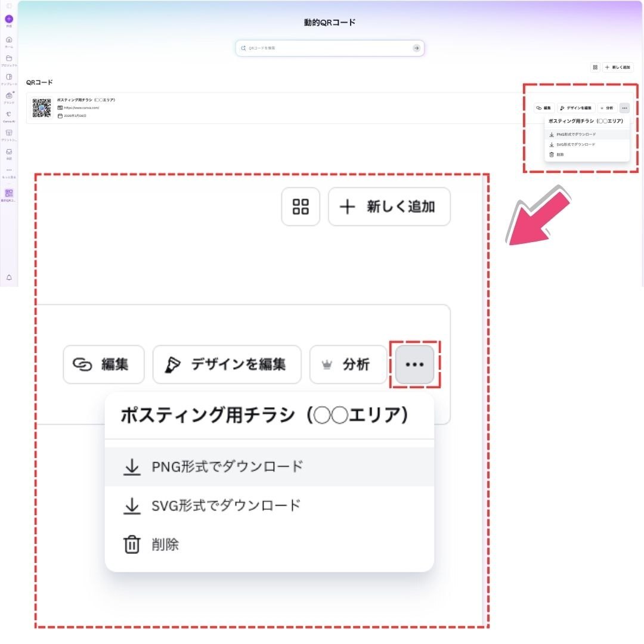This screenshot has width=644, height=644.
Task: Click the date 2026年3月06日 in the QR row
Action: [75, 116]
